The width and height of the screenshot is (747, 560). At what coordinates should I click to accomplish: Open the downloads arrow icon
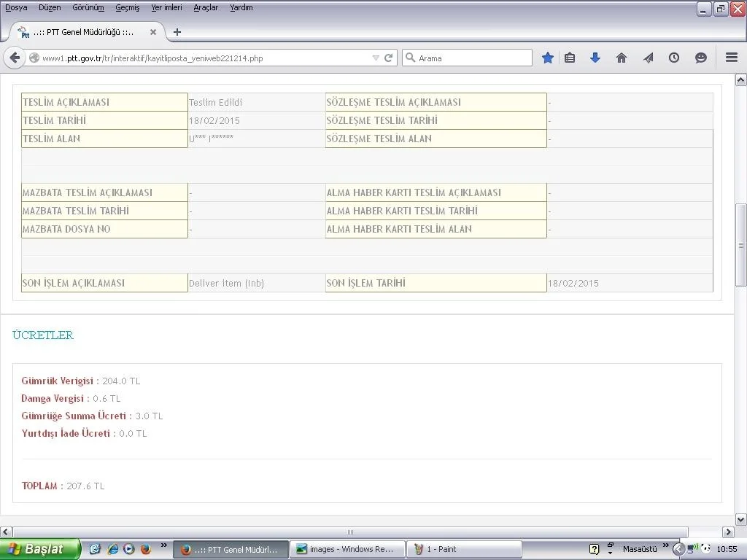pos(595,58)
